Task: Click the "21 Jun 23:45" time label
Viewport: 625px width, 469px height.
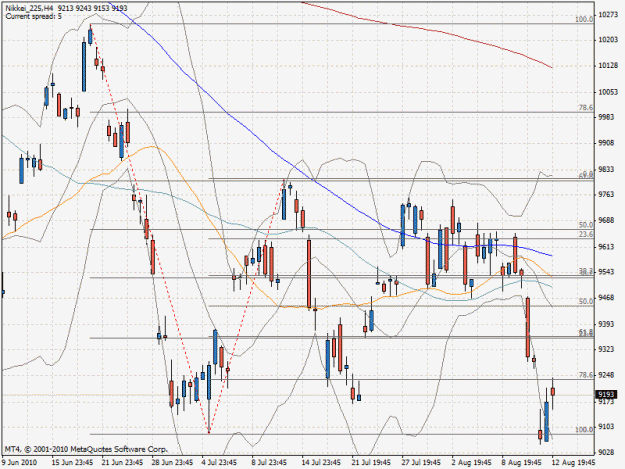Action: 122,462
